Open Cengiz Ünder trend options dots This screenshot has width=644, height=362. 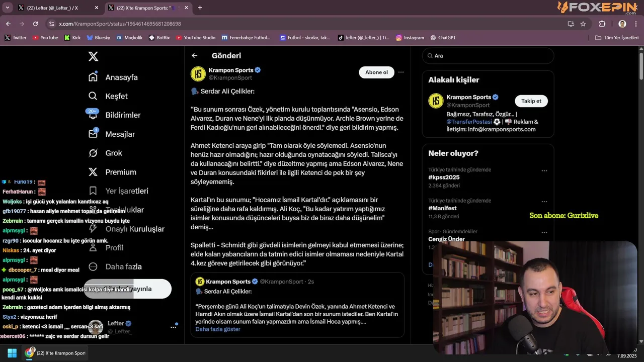pos(544,233)
